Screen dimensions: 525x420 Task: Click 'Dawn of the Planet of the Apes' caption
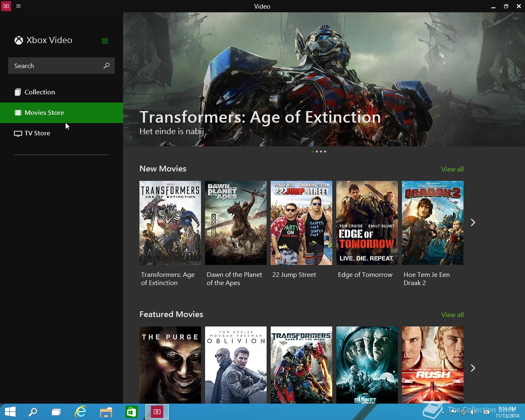(234, 279)
